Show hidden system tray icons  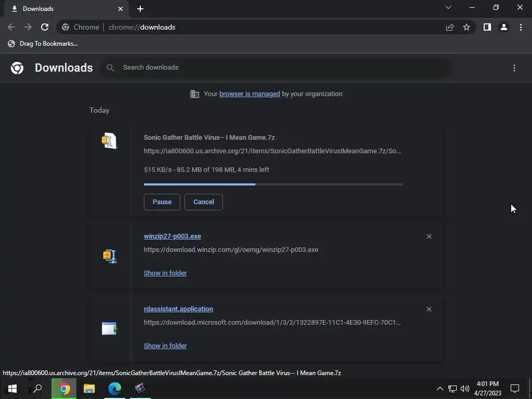pos(440,389)
